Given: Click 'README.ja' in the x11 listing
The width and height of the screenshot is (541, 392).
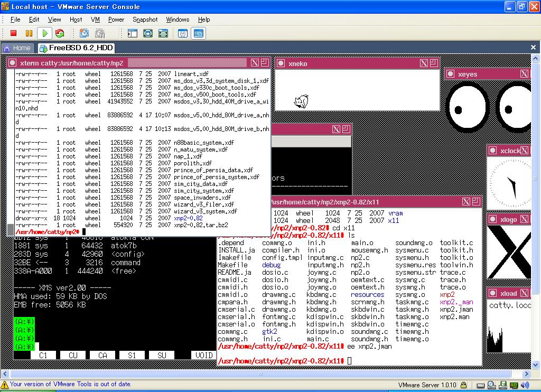Looking at the screenshot, I should click(235, 272).
